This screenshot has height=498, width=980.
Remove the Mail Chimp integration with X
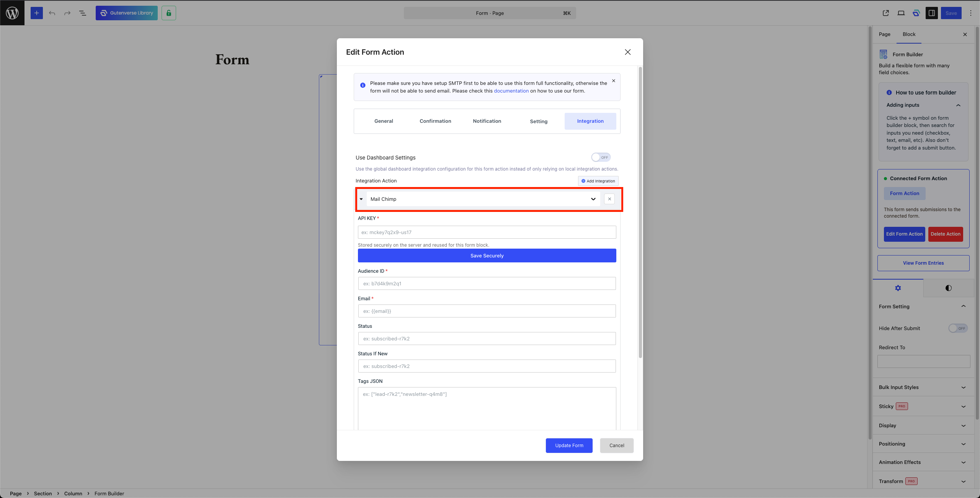click(609, 199)
